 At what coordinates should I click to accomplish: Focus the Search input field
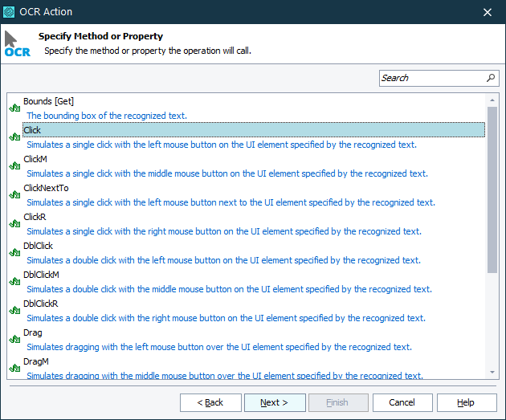coord(431,78)
